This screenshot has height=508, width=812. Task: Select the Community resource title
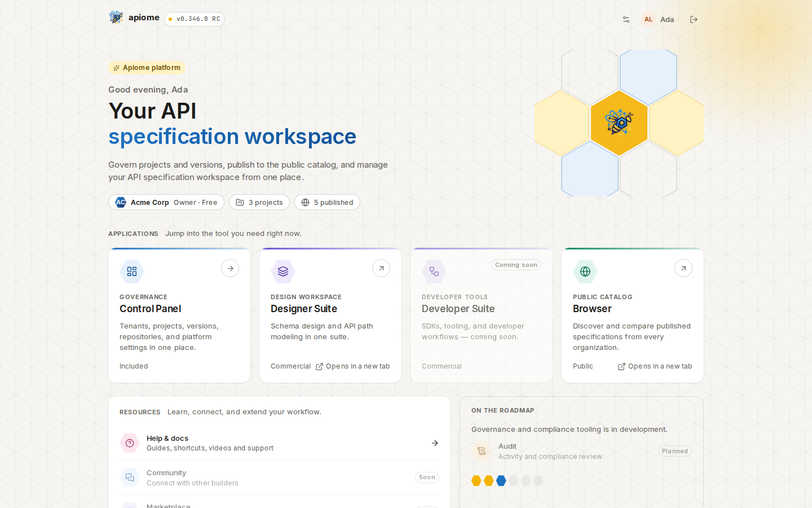point(166,473)
